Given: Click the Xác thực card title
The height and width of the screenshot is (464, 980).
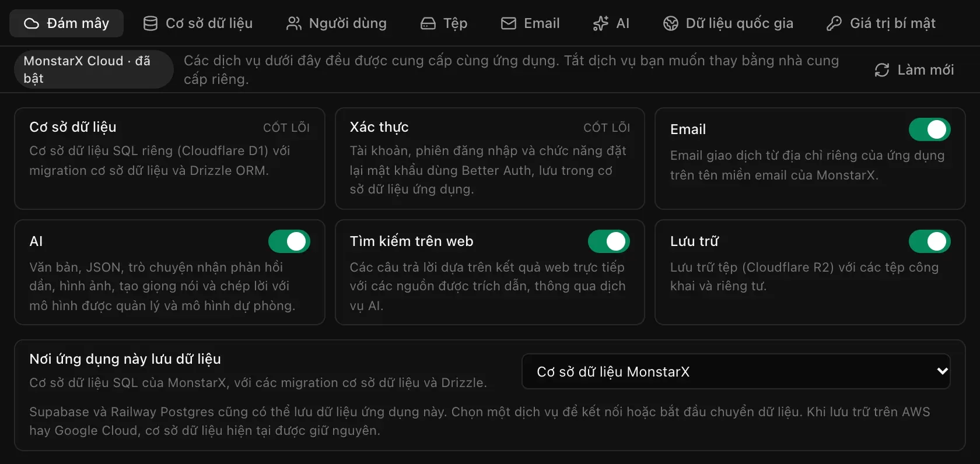Looking at the screenshot, I should tap(379, 127).
